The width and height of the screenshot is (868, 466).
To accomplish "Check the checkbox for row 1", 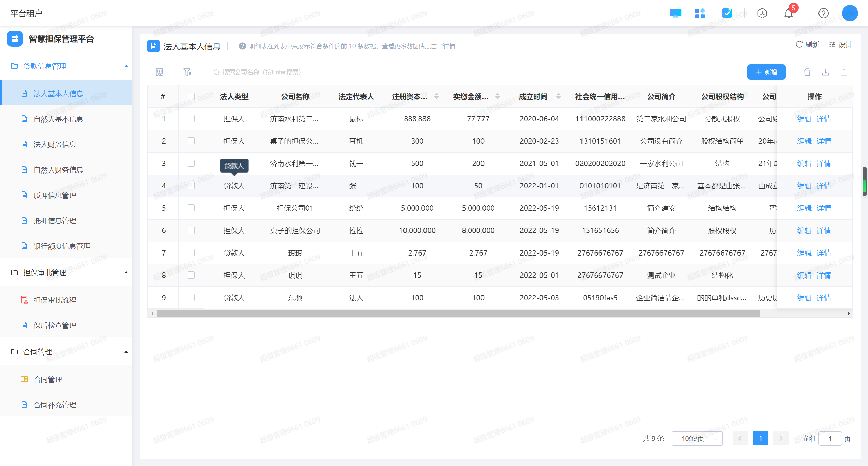I will tap(191, 119).
